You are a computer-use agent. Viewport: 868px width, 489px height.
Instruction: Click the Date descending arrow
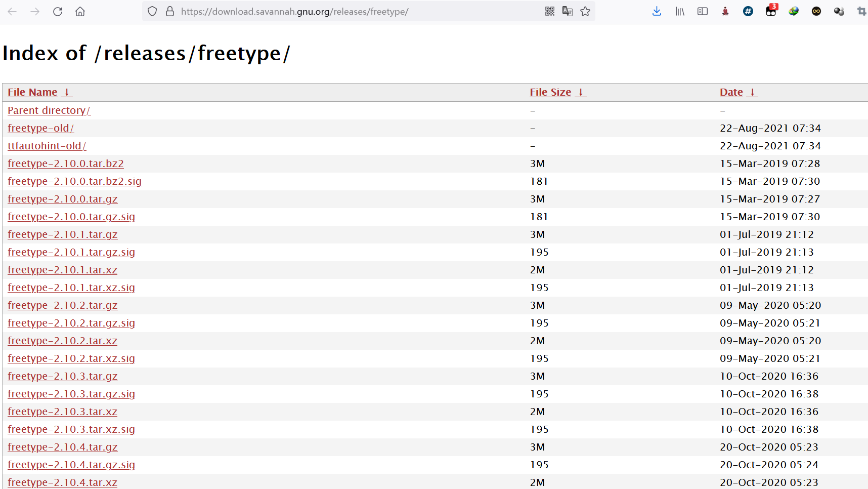click(x=752, y=92)
